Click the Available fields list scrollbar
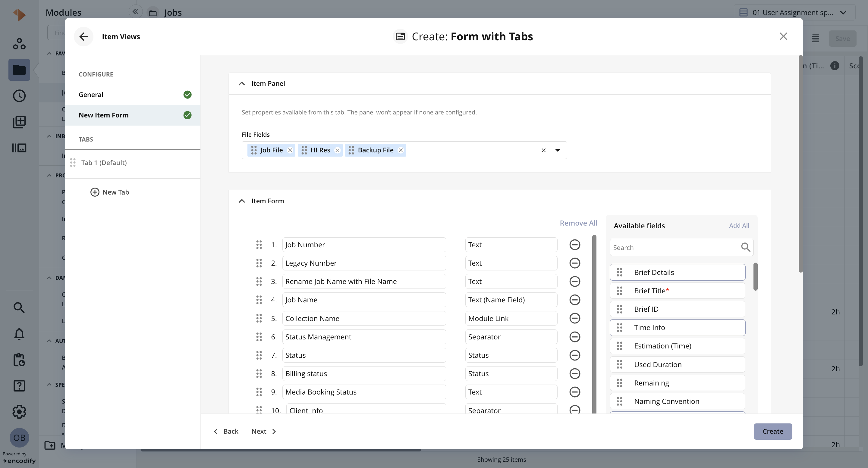This screenshot has height=468, width=868. click(x=756, y=277)
